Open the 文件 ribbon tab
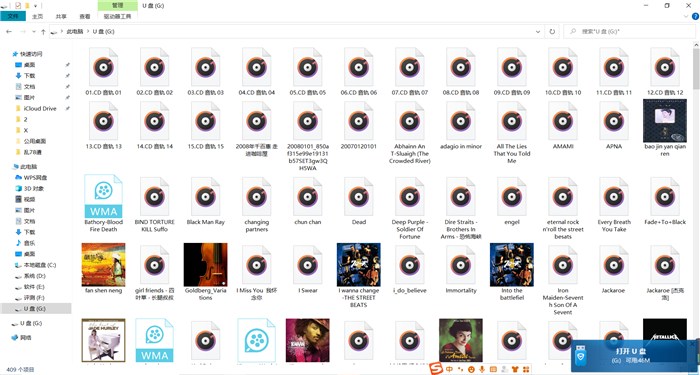Screen dimensions: 700x375 click(x=13, y=17)
